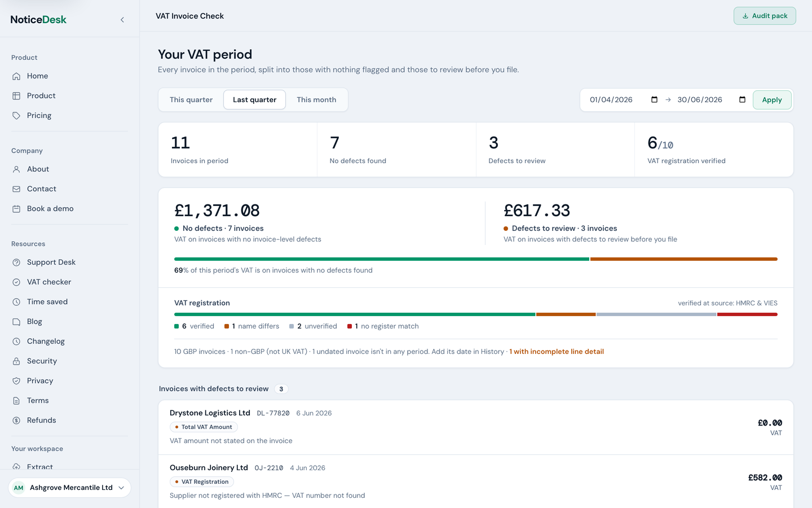Click the green no-defects VAT bar segment
Screen dimensions: 812x508
coord(382,259)
